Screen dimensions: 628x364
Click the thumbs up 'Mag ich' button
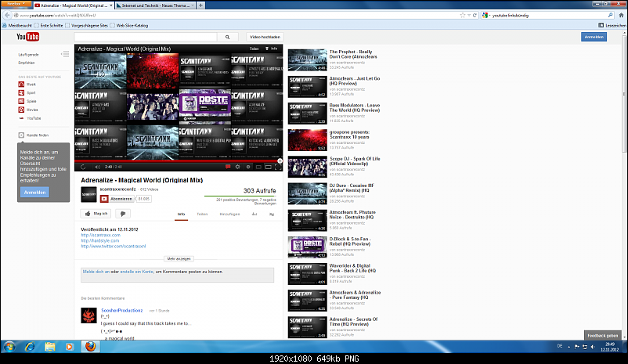(x=96, y=213)
